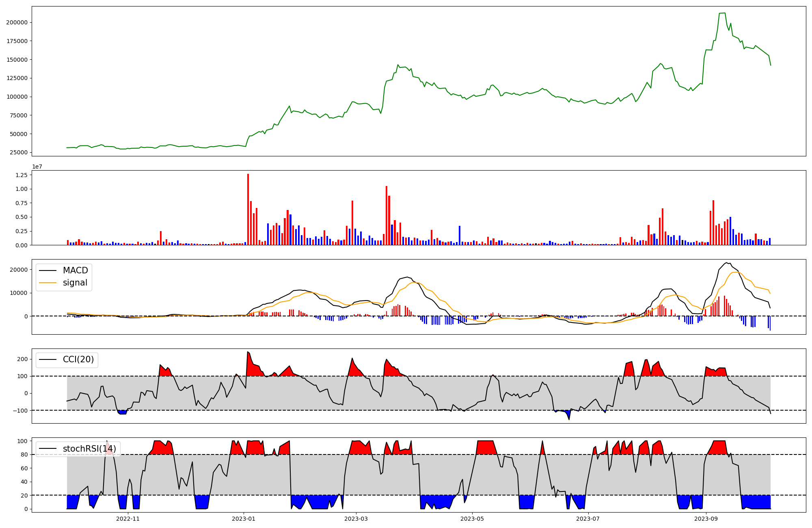Click the 2023-05 date tick label
Screen dimensions: 812x528
(472, 519)
